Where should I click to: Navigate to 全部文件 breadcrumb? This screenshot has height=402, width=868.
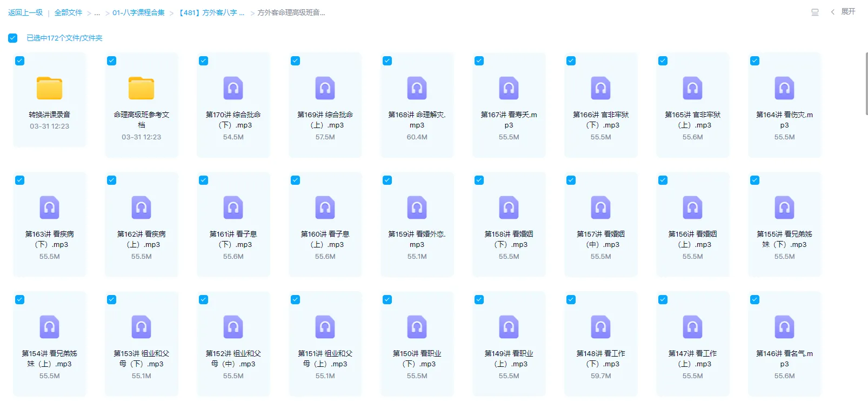pos(68,12)
